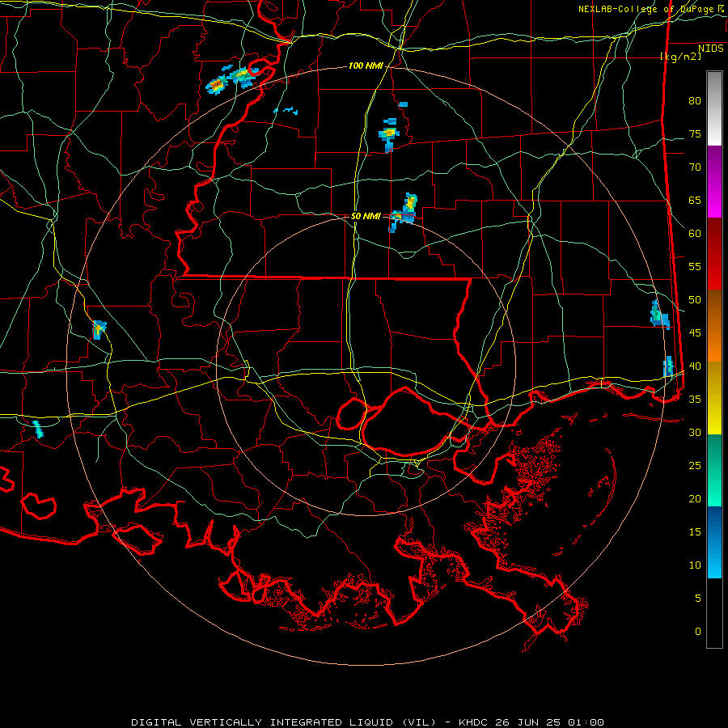
Task: Click the 75 value on the VIL scale
Action: pyautogui.click(x=695, y=134)
